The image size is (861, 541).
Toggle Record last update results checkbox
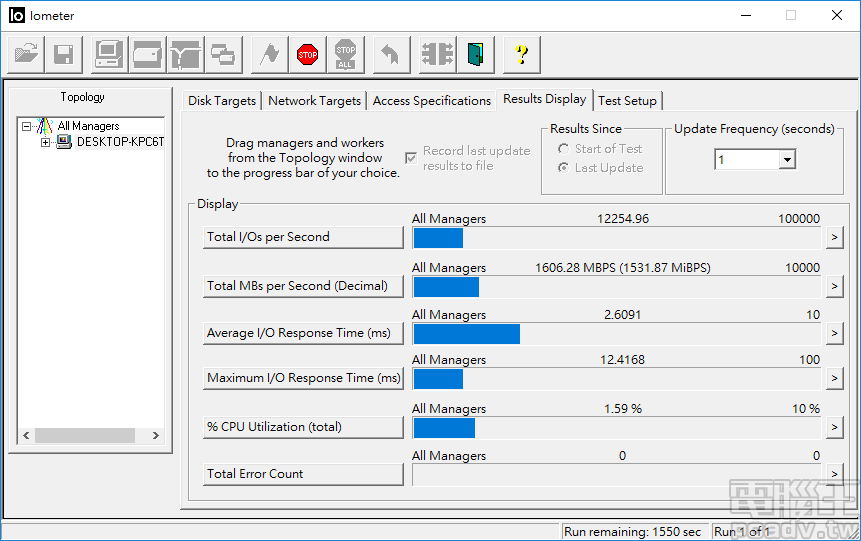(411, 158)
